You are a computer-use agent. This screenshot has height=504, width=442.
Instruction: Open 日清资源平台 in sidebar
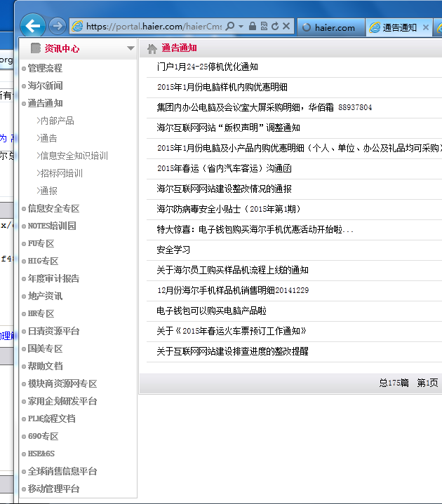53,331
